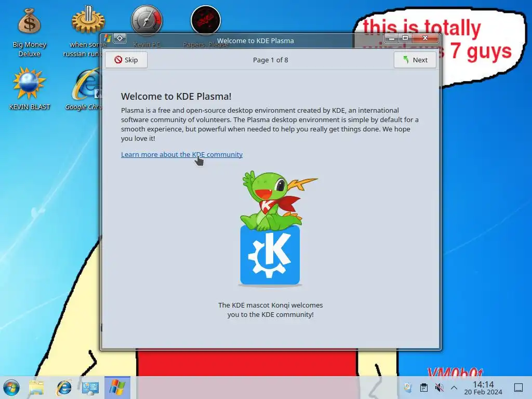
Task: Close the Welcome to KDE Plasma window
Action: point(425,38)
